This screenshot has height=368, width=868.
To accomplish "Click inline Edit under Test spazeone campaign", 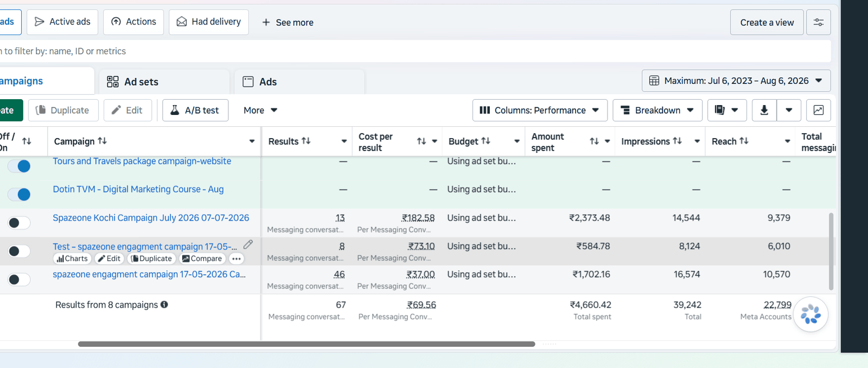I will pos(109,259).
